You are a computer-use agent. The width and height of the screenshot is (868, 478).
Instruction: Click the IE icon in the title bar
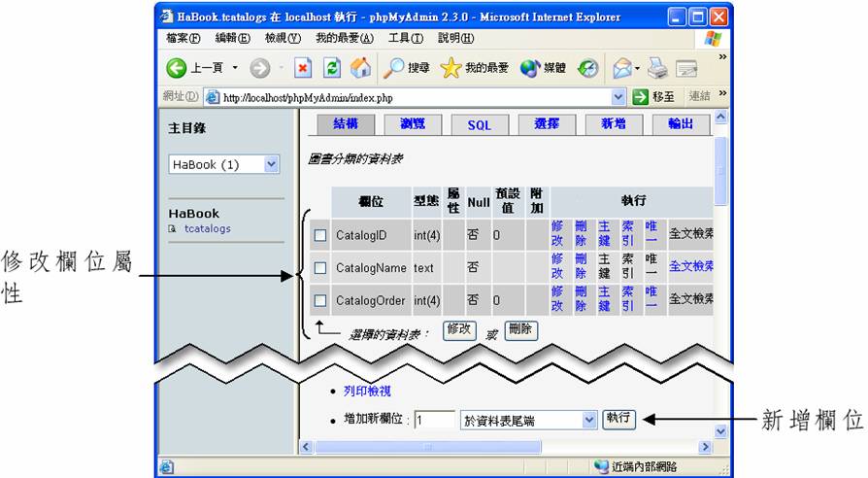(x=167, y=17)
